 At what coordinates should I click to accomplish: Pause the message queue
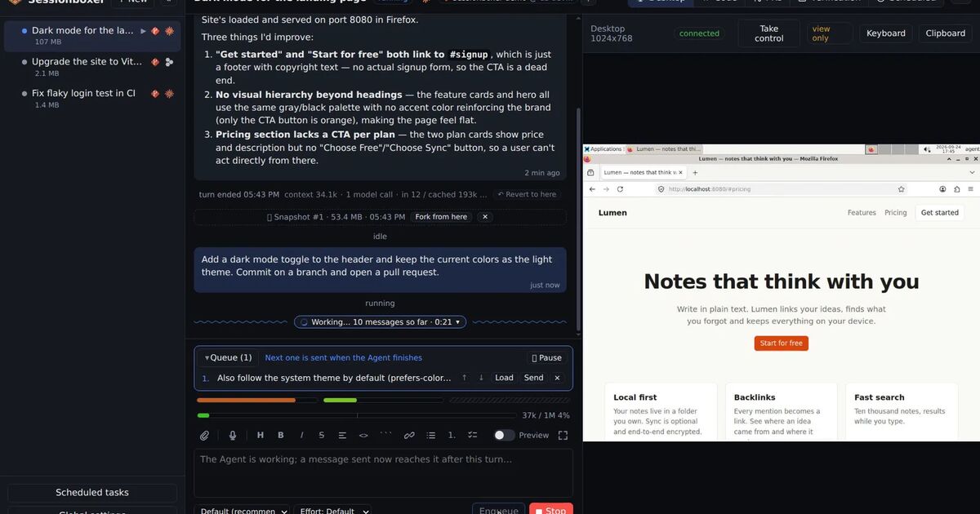pyautogui.click(x=546, y=357)
